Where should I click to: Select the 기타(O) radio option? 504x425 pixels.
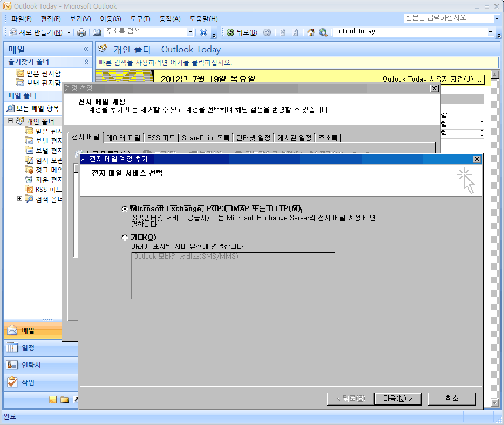[x=125, y=238]
